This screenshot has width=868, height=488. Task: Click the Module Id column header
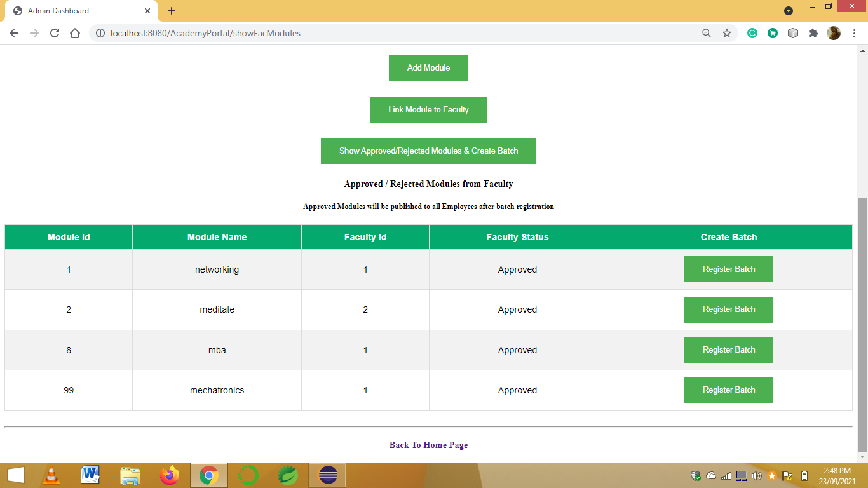click(x=69, y=237)
